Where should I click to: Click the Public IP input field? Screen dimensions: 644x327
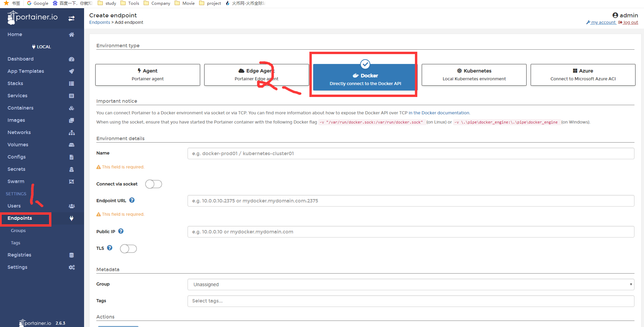[x=411, y=232]
